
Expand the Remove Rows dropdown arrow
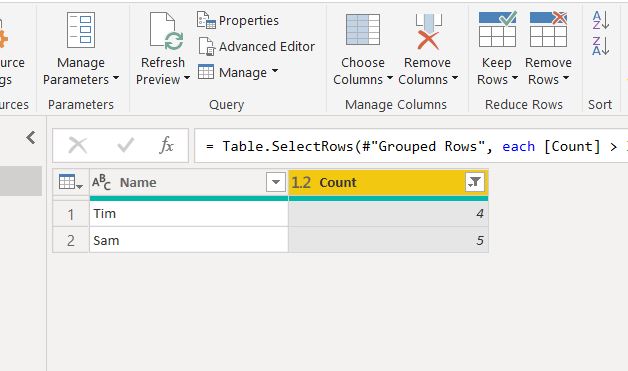[x=566, y=79]
